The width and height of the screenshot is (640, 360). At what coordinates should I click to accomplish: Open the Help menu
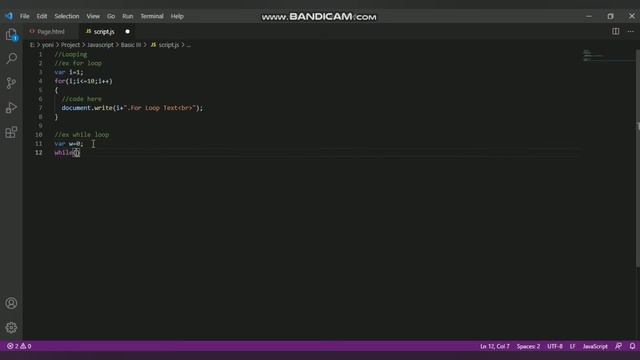tap(177, 16)
